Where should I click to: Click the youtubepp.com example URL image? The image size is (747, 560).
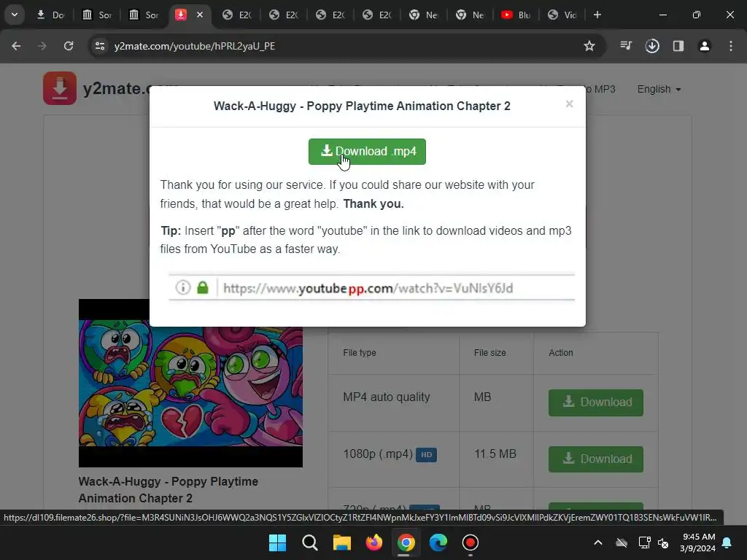coord(371,287)
